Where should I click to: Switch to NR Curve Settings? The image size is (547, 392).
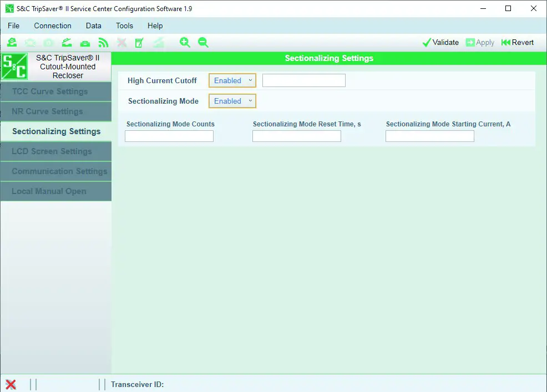[x=56, y=111]
